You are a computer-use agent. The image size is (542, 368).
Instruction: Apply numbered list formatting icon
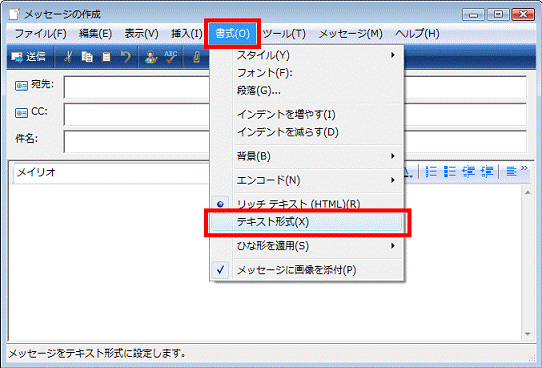431,171
